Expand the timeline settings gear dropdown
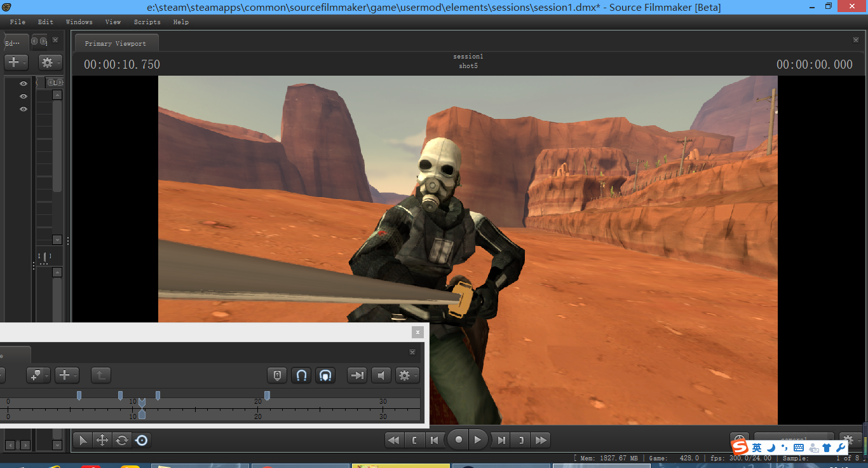 (407, 375)
